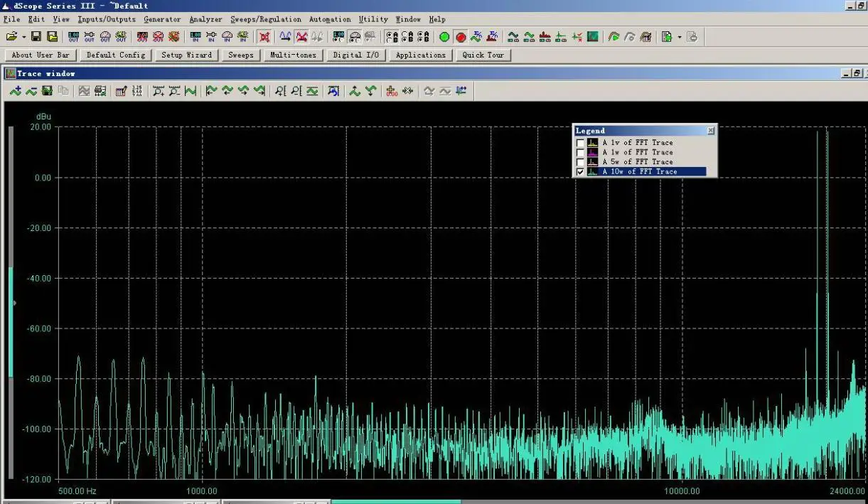Click the first green 1.00 OUT icon
The image size is (868, 504).
click(74, 37)
